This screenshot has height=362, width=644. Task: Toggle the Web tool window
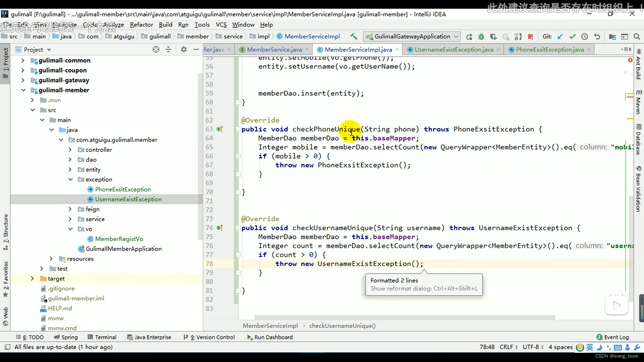click(5, 316)
